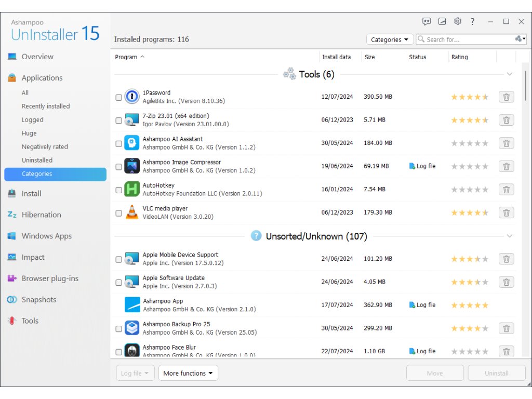Open the More functions dropdown
Image resolution: width=532 pixels, height=399 pixels.
188,373
